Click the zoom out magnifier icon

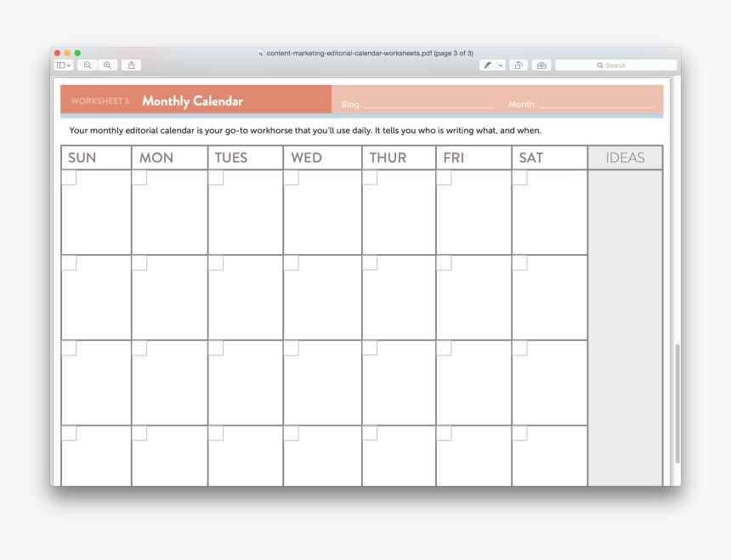[x=88, y=65]
